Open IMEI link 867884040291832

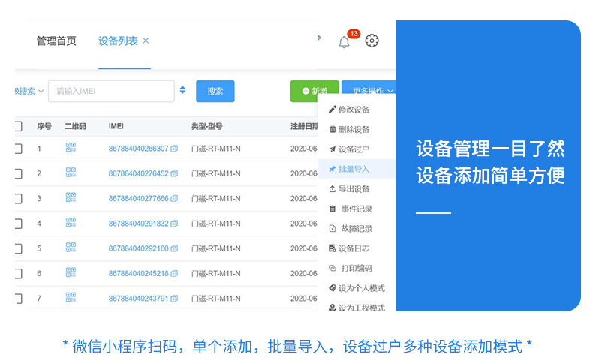tap(138, 224)
